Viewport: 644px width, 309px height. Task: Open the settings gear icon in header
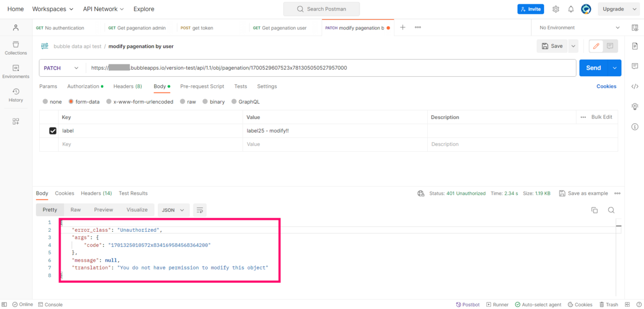[x=556, y=9]
